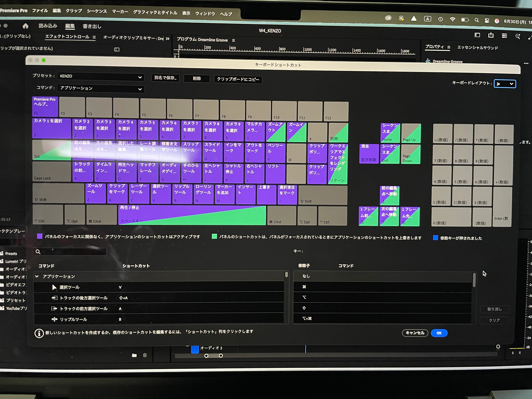
Task: Click the share export icon top right
Action: pyautogui.click(x=491, y=35)
